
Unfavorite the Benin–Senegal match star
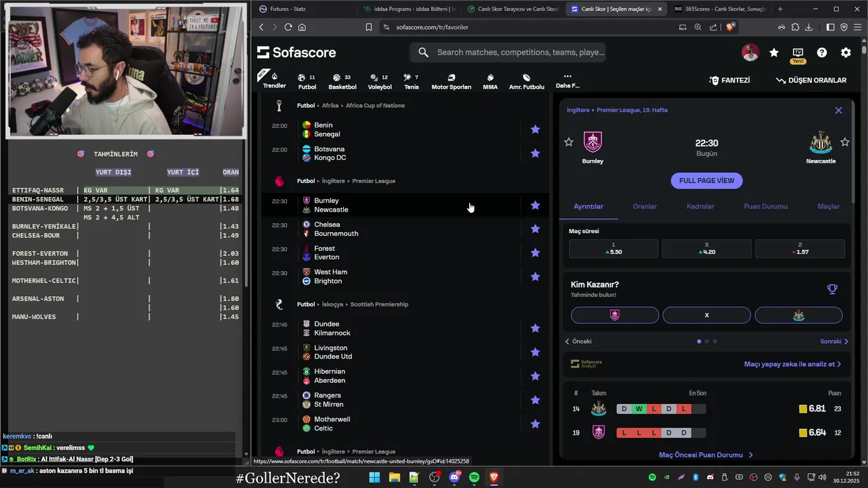tap(535, 129)
